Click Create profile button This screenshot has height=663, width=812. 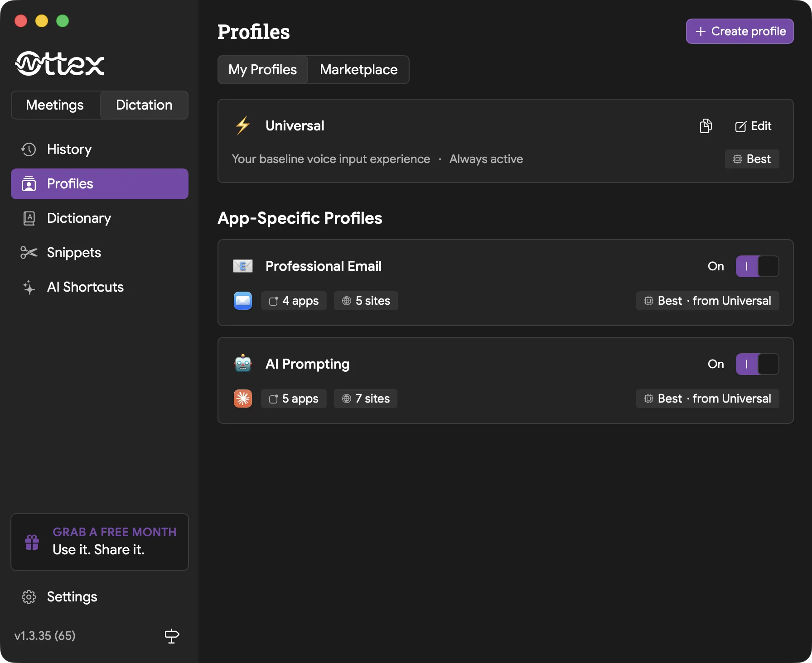[x=740, y=31]
